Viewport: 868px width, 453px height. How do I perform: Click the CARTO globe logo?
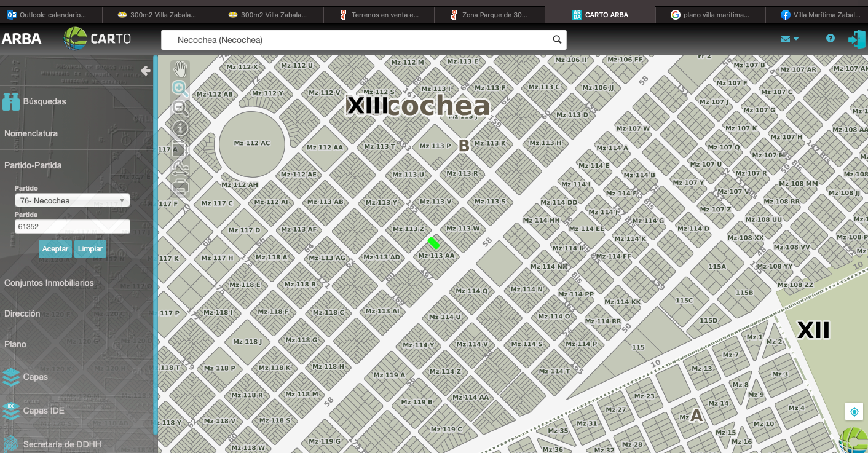coord(76,39)
